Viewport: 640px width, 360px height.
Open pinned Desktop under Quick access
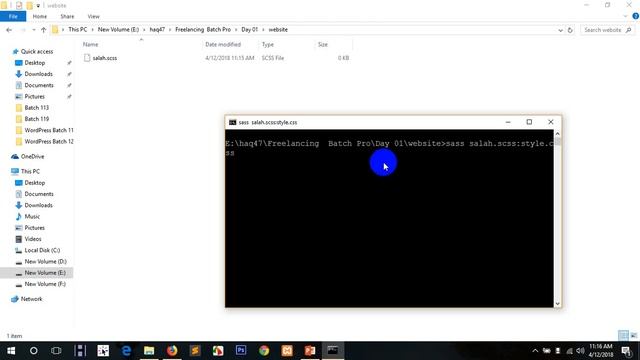(x=35, y=63)
